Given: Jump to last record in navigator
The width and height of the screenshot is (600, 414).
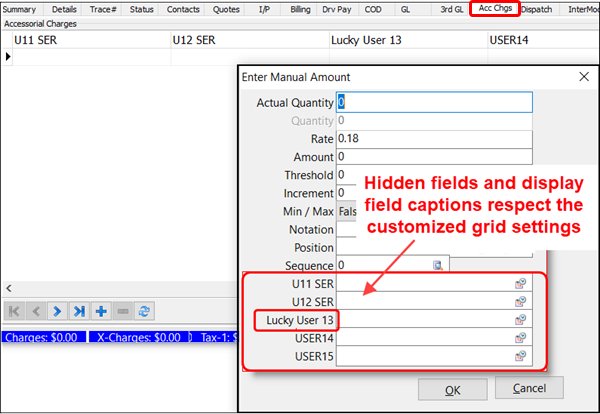Looking at the screenshot, I should (x=79, y=311).
